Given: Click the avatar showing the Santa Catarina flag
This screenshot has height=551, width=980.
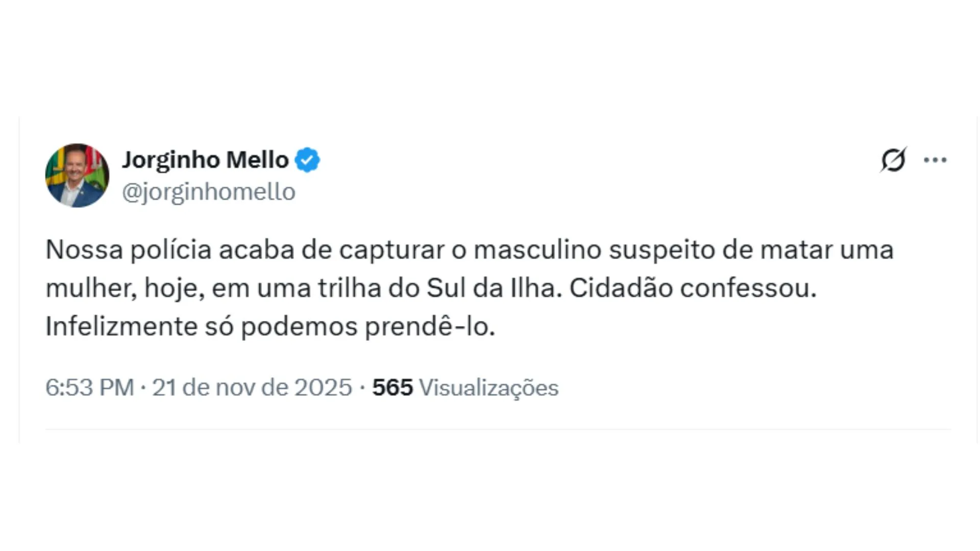Looking at the screenshot, I should (x=77, y=176).
